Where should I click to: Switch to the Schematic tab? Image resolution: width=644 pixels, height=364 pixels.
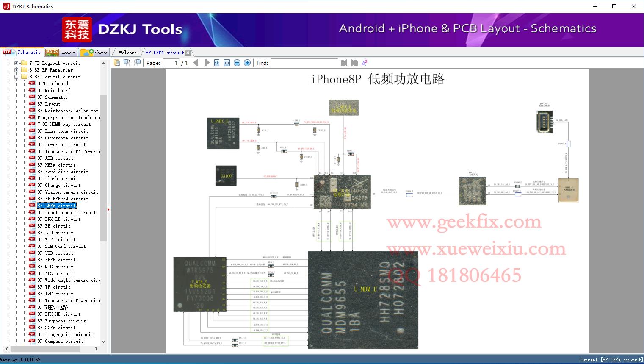22,52
